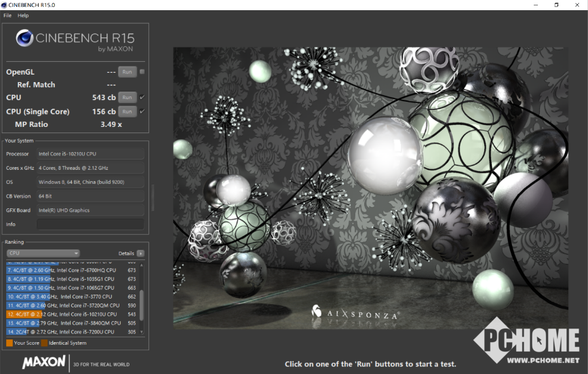Open the CPU ranking dropdown
The width and height of the screenshot is (588, 374).
tap(43, 253)
